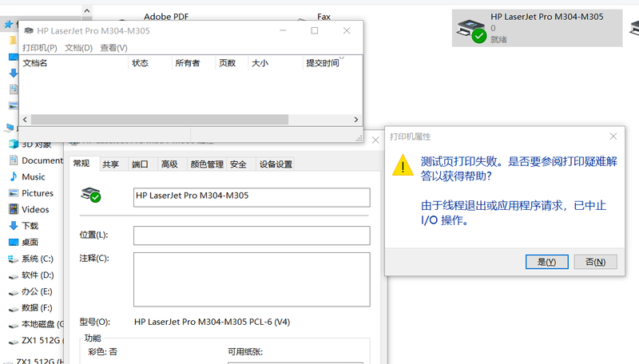This screenshot has height=364, width=639.
Task: Open the Pictures folder in sidebar
Action: pyautogui.click(x=37, y=193)
